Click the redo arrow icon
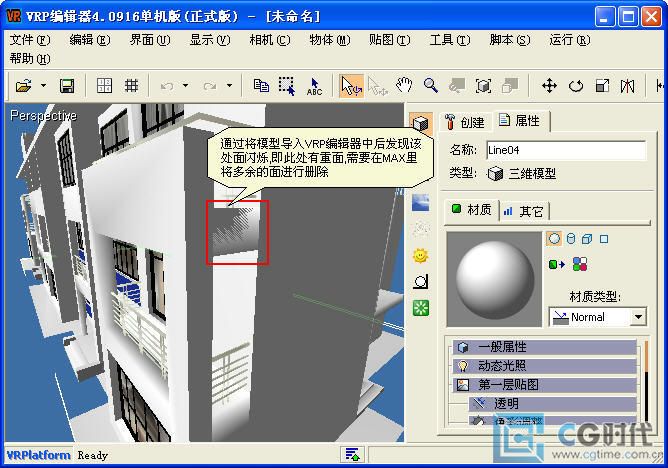 210,86
